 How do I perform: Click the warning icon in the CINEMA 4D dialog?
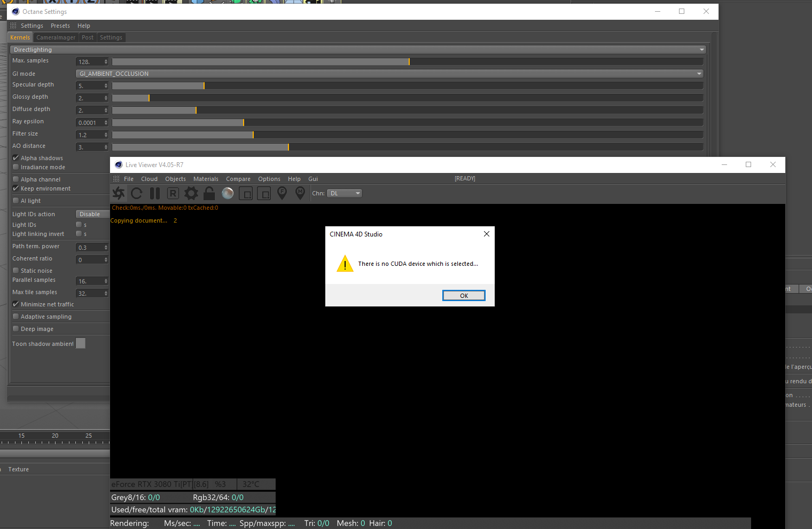click(x=345, y=263)
